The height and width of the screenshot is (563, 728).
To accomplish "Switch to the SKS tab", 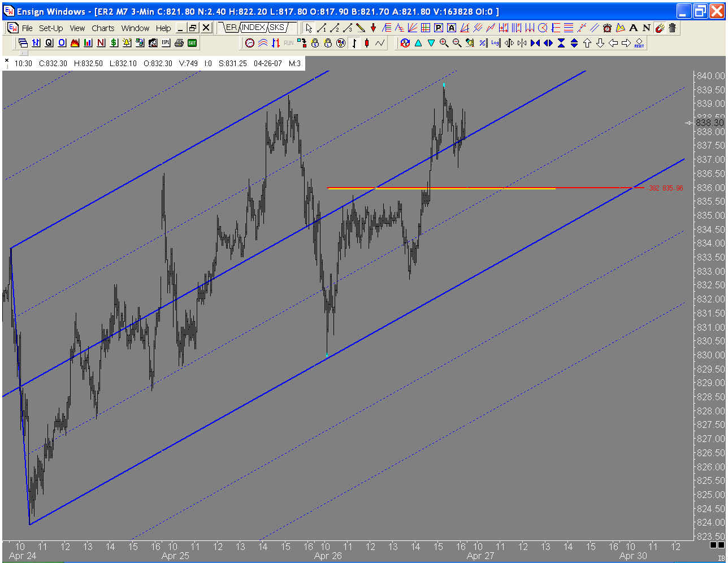I will coord(277,27).
